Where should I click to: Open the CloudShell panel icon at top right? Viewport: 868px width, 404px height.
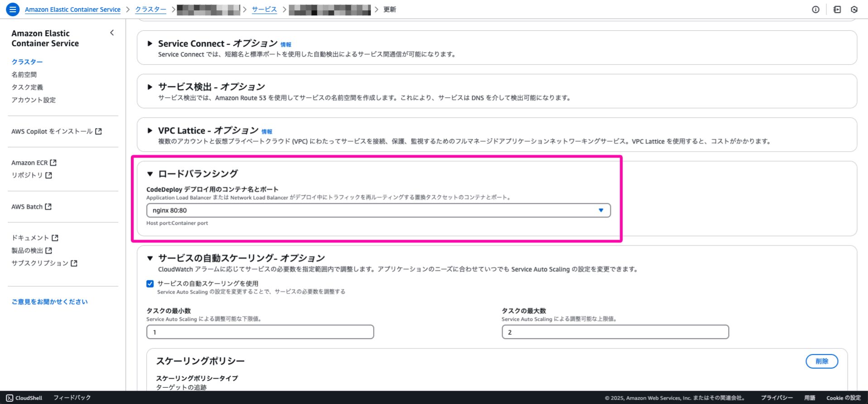pyautogui.click(x=837, y=10)
